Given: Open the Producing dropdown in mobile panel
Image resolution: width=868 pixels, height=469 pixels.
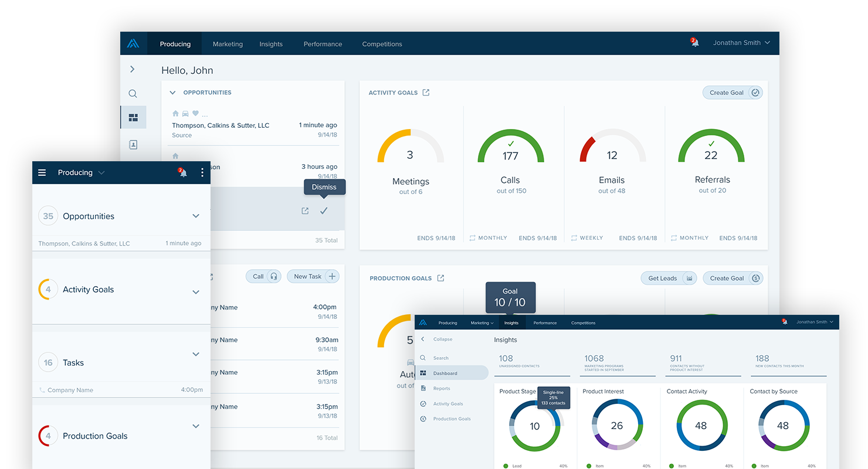Looking at the screenshot, I should pyautogui.click(x=81, y=172).
